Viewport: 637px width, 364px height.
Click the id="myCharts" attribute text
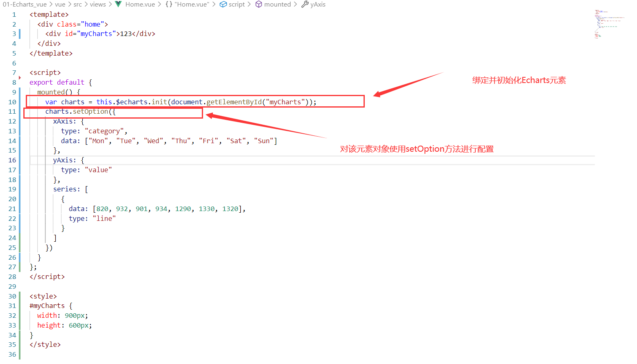click(90, 34)
